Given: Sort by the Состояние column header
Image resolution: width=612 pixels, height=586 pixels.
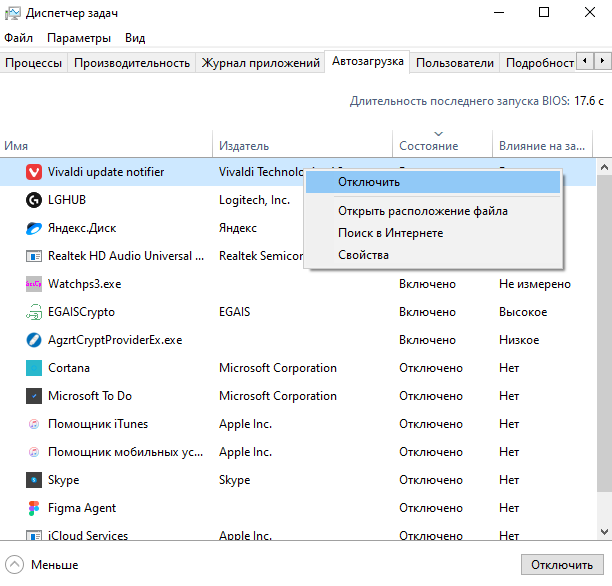Looking at the screenshot, I should [442, 144].
